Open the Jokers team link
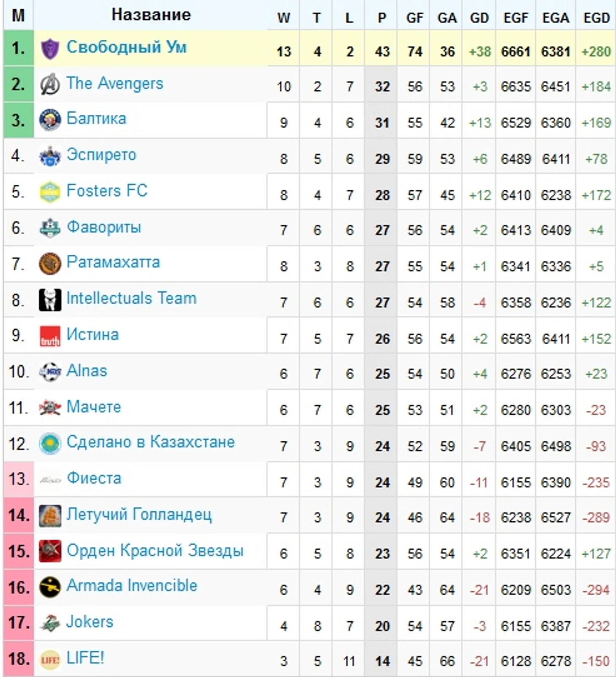The width and height of the screenshot is (616, 677). point(90,622)
